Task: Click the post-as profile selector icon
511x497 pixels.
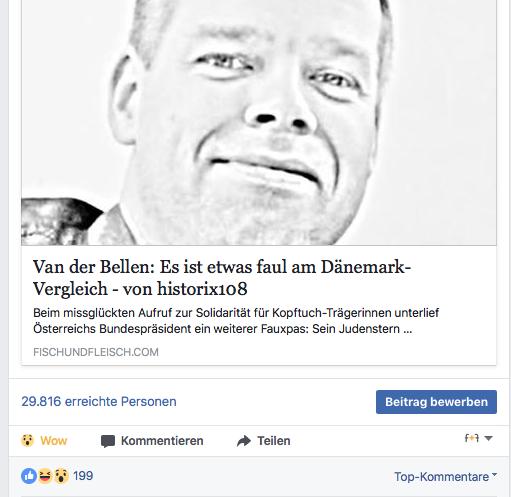Action: [471, 438]
